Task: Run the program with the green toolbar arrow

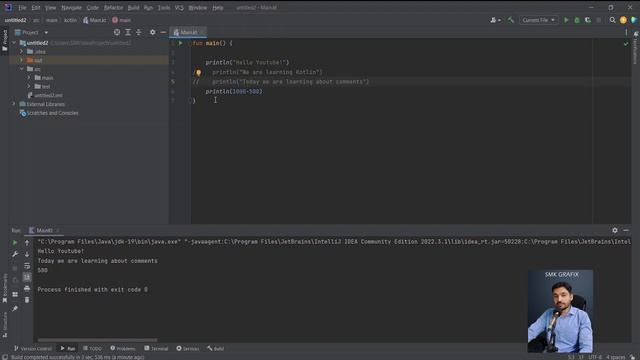Action: click(x=566, y=20)
